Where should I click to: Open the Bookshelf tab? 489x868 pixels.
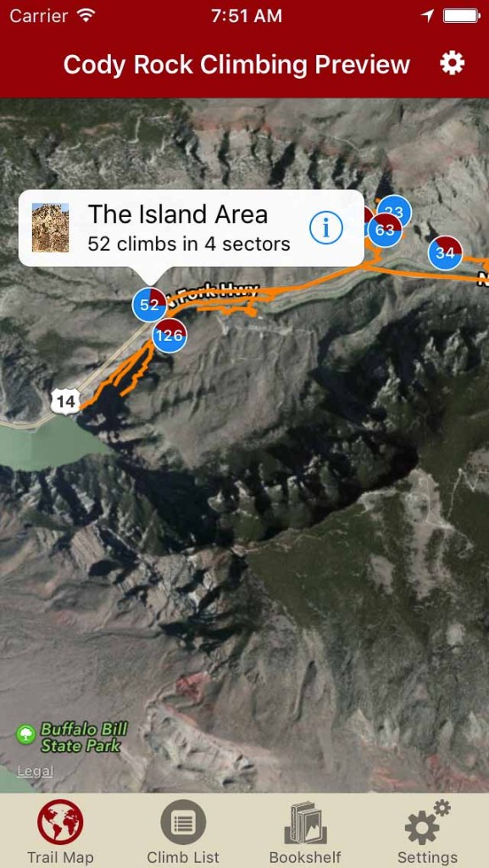pos(305,832)
